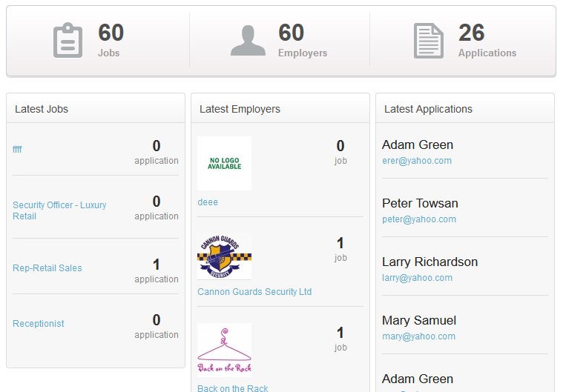Open the Rep-Retail Sales job link
Viewport: 566px width, 392px height.
click(47, 268)
